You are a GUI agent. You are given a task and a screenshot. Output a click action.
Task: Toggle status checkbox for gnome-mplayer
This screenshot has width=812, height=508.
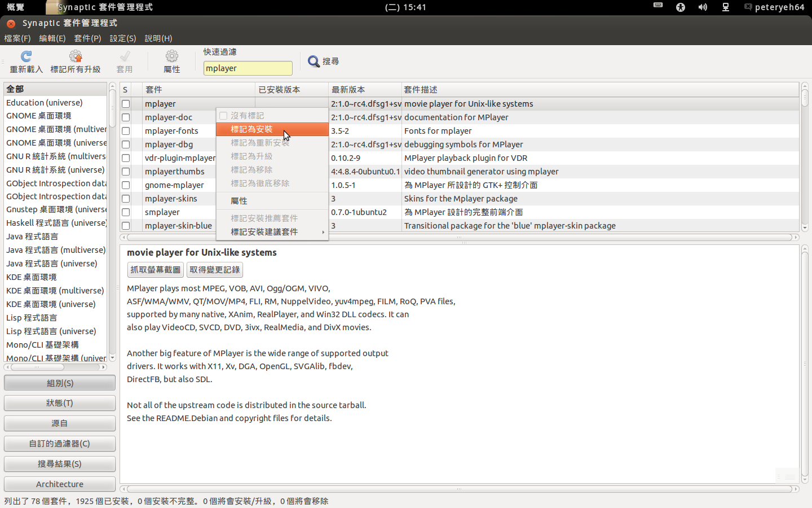(x=126, y=185)
